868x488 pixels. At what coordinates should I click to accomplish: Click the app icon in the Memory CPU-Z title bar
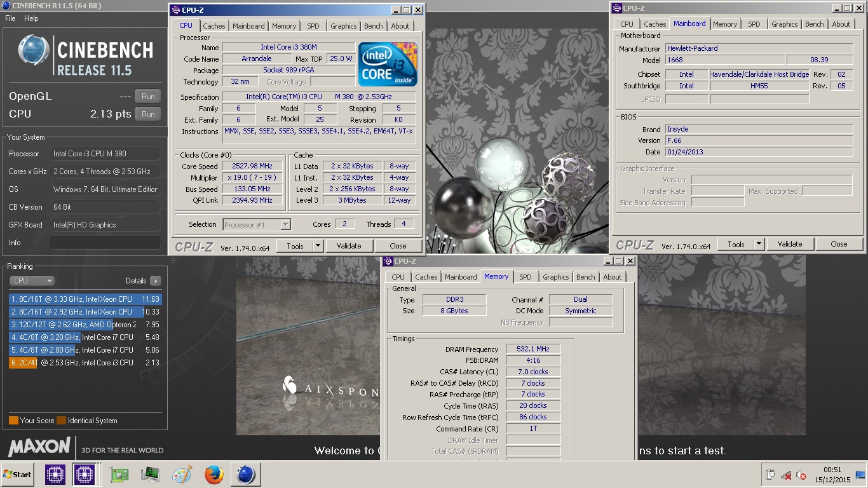pyautogui.click(x=388, y=261)
